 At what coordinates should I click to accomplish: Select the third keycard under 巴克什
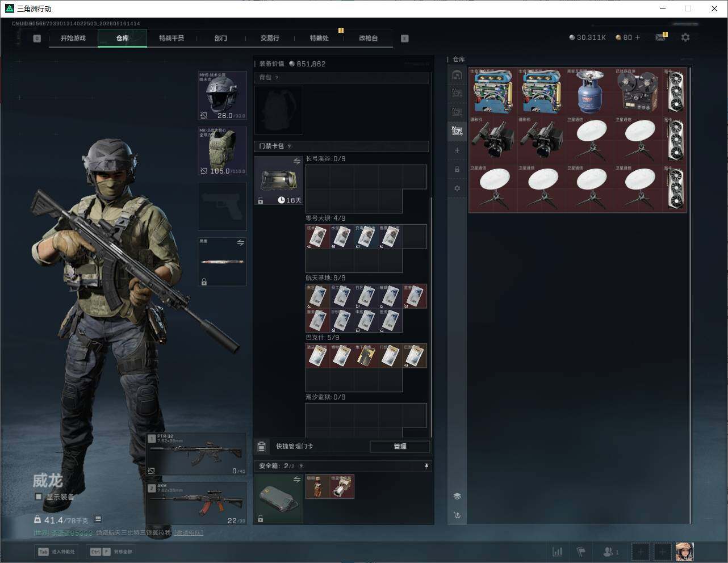[x=366, y=356]
